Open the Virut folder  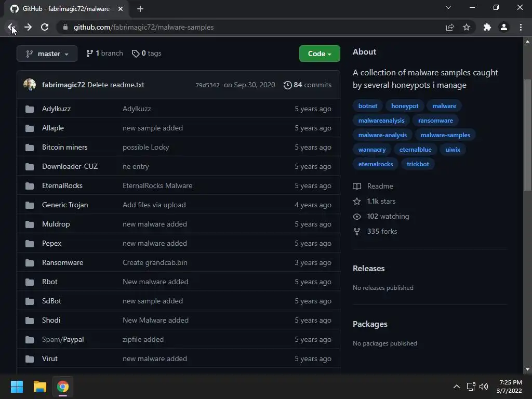click(x=50, y=358)
